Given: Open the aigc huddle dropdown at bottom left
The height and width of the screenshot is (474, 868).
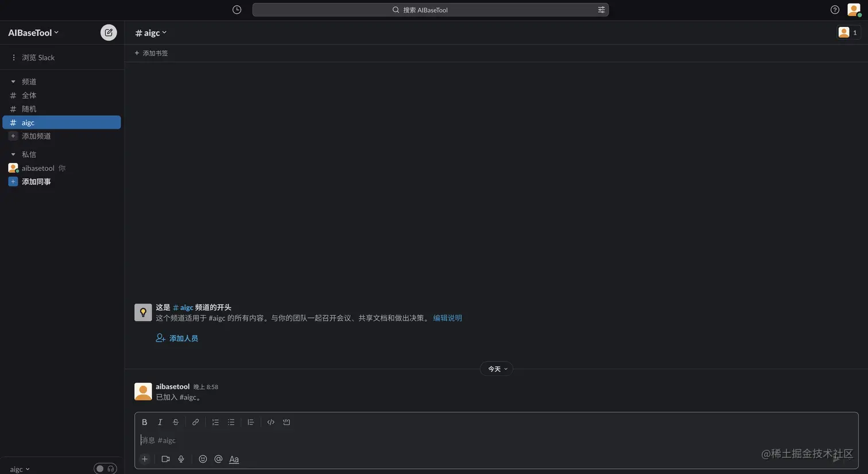Looking at the screenshot, I should [20, 469].
